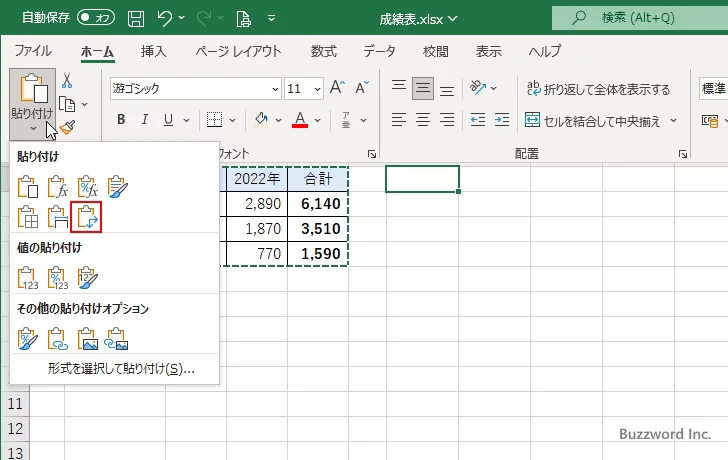Open the font name dropdown

tap(275, 89)
